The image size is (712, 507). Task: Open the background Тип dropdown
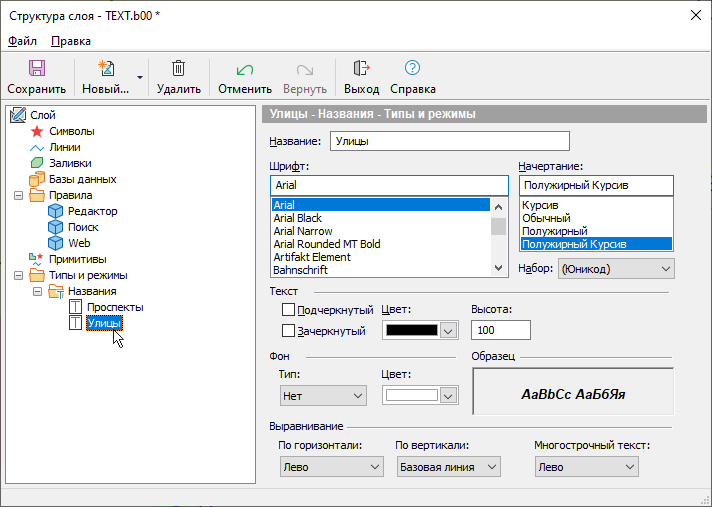click(322, 396)
